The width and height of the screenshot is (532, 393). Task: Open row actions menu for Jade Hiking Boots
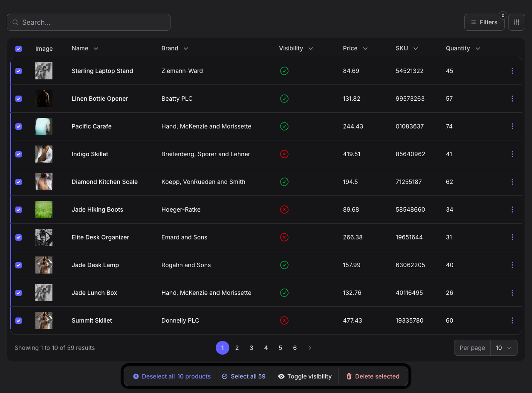point(512,210)
